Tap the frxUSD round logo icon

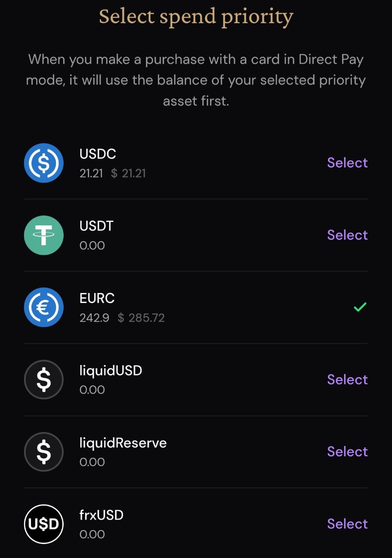pos(44,524)
